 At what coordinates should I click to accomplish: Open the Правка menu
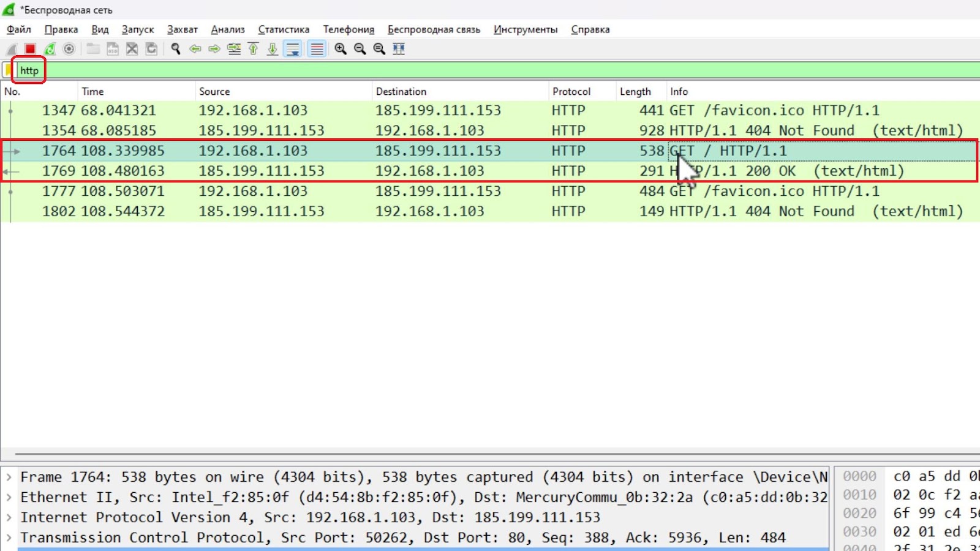click(61, 29)
